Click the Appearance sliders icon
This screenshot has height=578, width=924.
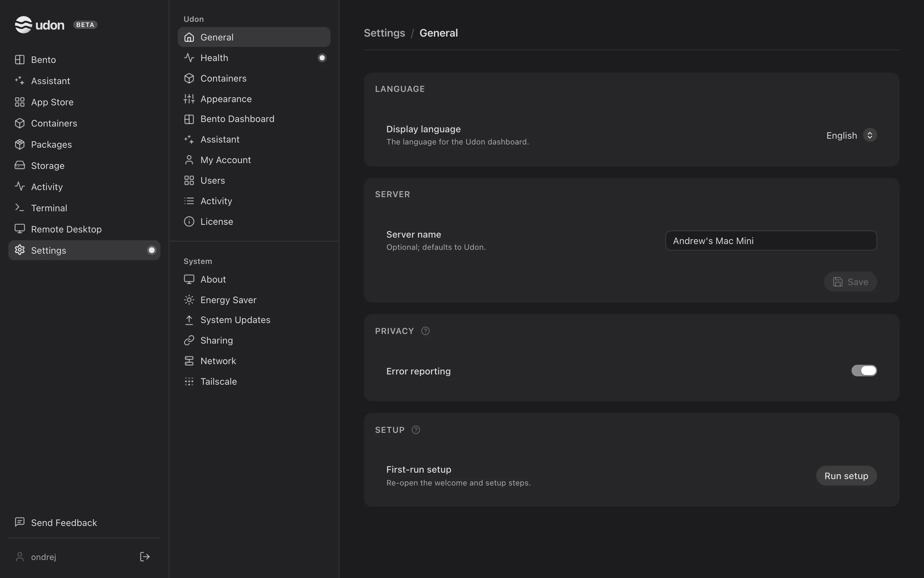click(189, 99)
